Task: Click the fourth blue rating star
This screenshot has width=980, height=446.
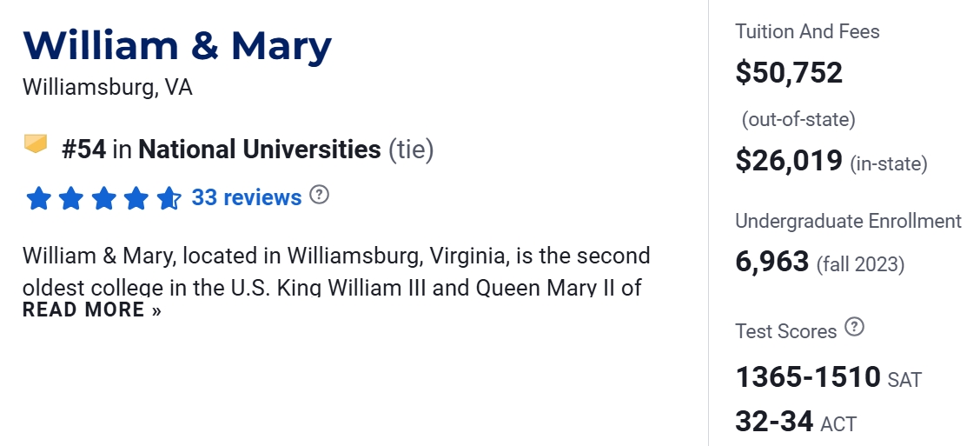Action: pos(136,198)
